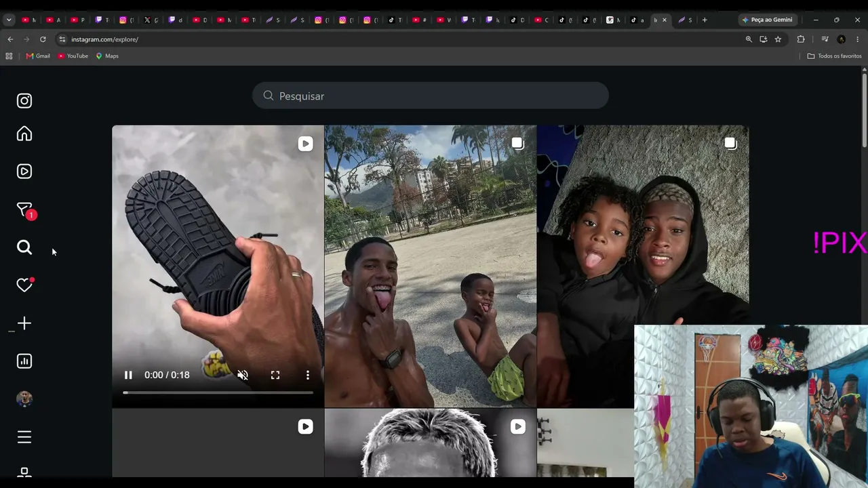Click the Instagram logo in the sidebar
This screenshot has height=488, width=868.
click(24, 101)
